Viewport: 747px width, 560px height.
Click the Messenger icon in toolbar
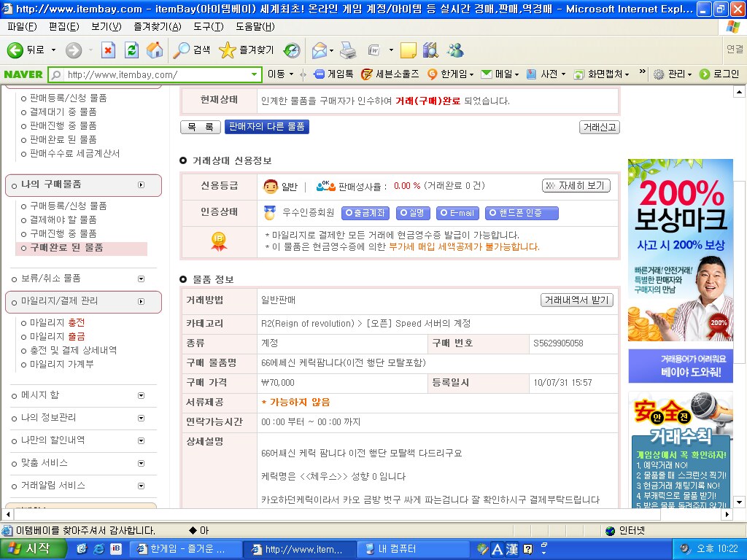(x=455, y=50)
